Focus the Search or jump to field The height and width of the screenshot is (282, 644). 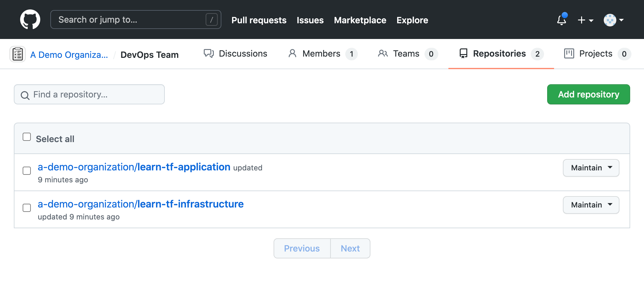pos(136,19)
